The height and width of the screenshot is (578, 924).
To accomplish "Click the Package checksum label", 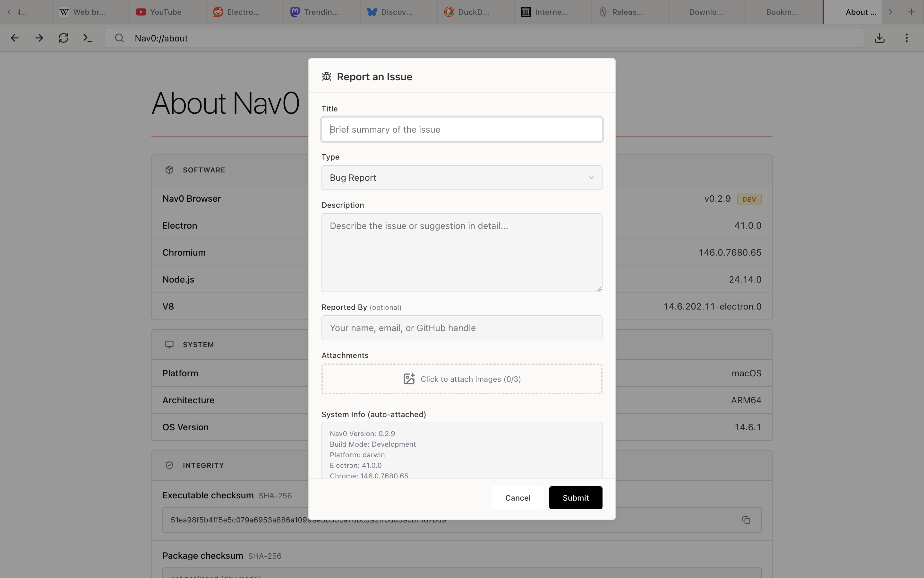I will coord(203,556).
